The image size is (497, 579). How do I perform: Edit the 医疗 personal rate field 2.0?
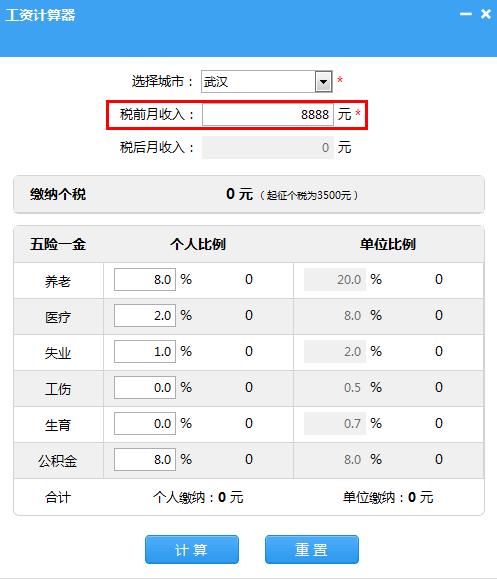[x=145, y=316]
